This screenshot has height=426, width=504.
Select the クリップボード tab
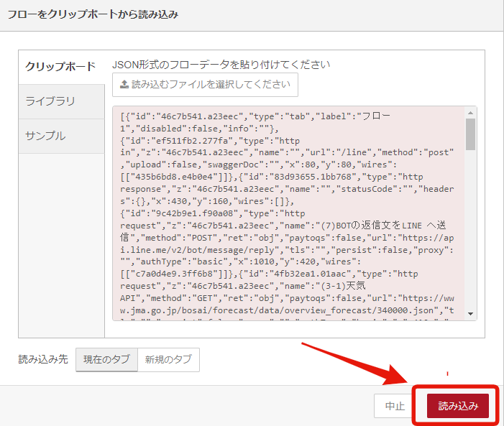pyautogui.click(x=61, y=67)
